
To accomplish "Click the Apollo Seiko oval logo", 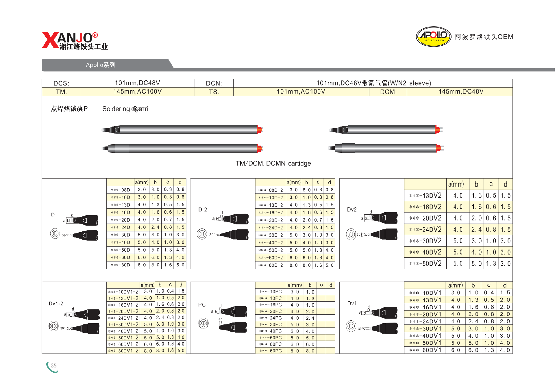I will tap(433, 37).
